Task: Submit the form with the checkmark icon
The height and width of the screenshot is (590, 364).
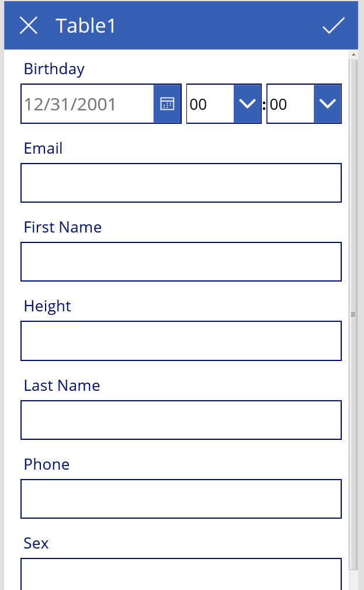Action: click(x=334, y=26)
